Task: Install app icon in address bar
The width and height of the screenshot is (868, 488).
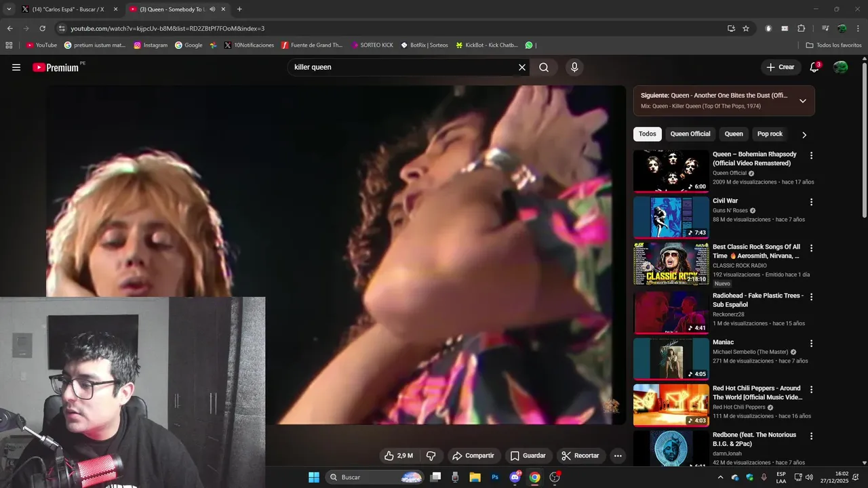Action: 731,28
